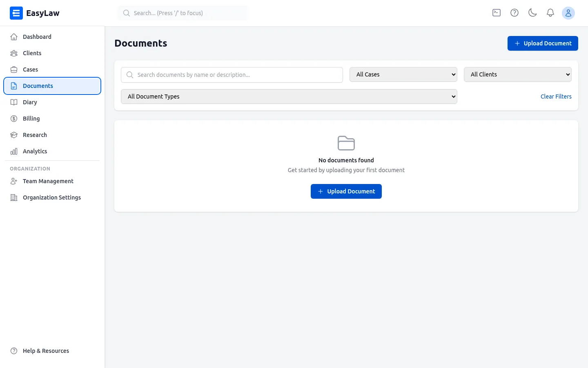Click the help question mark icon in header

(x=514, y=13)
